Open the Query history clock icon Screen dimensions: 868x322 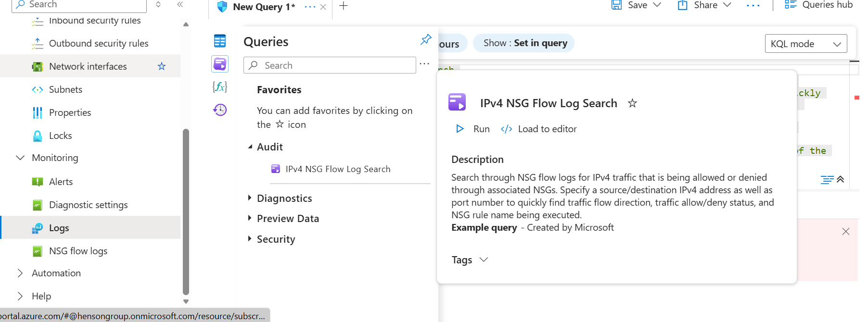click(x=220, y=110)
